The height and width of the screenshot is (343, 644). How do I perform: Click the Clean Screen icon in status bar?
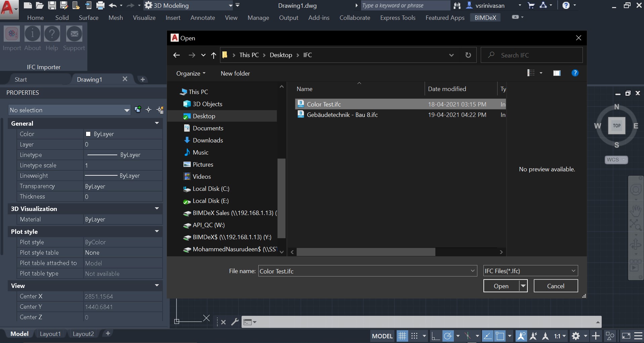pos(626,336)
